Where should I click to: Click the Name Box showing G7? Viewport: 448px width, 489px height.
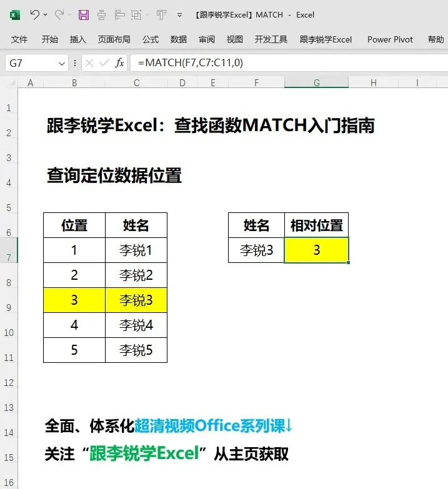coord(31,63)
